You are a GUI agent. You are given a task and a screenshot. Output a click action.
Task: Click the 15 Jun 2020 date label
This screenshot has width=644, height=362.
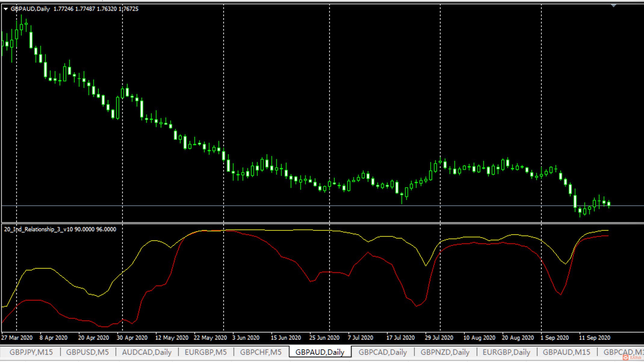click(286, 338)
